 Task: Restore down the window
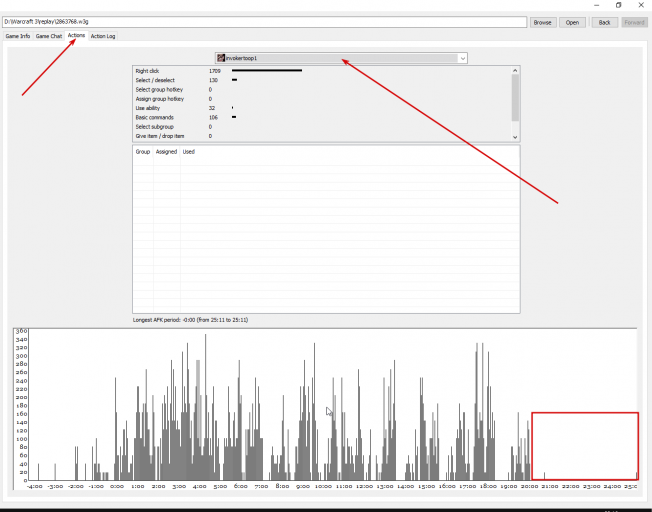point(619,5)
